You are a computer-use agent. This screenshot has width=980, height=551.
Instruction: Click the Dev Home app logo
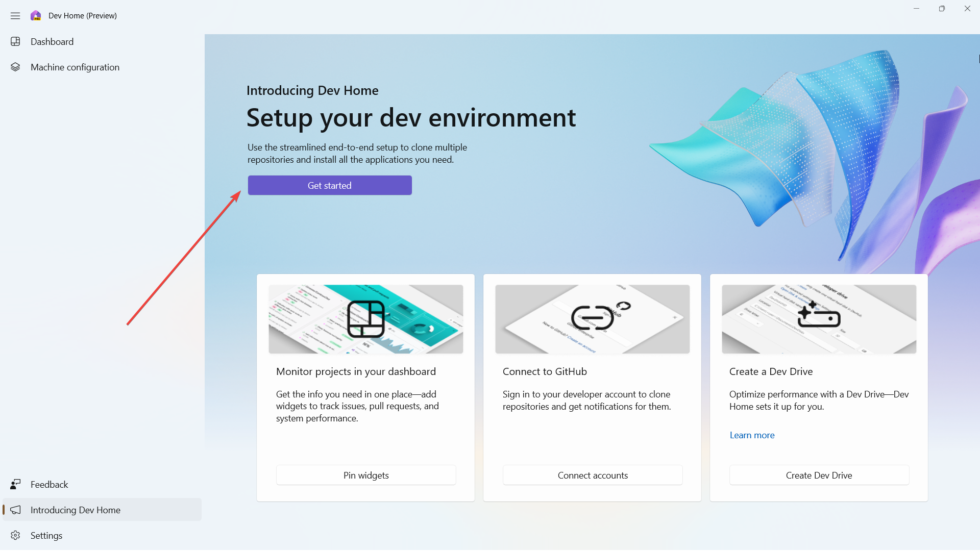click(36, 15)
